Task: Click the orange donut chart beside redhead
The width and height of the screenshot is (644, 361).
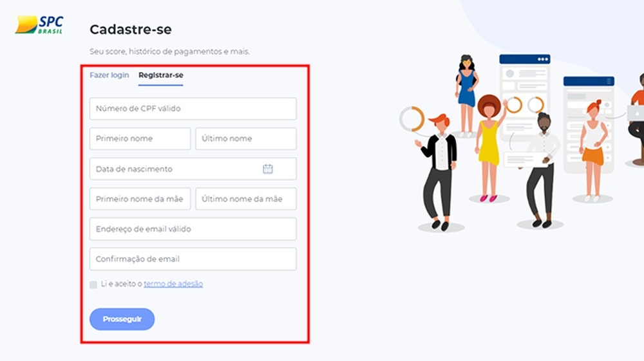Action: [412, 120]
